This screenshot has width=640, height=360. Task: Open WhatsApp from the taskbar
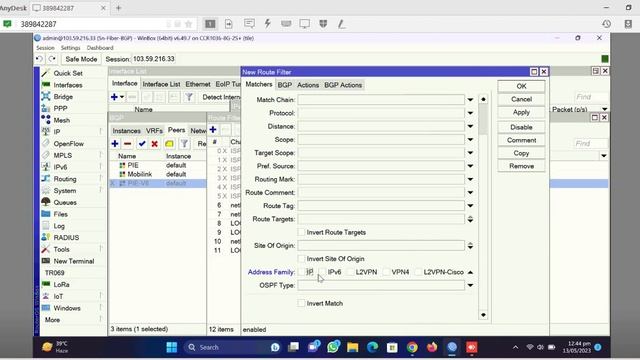click(333, 347)
